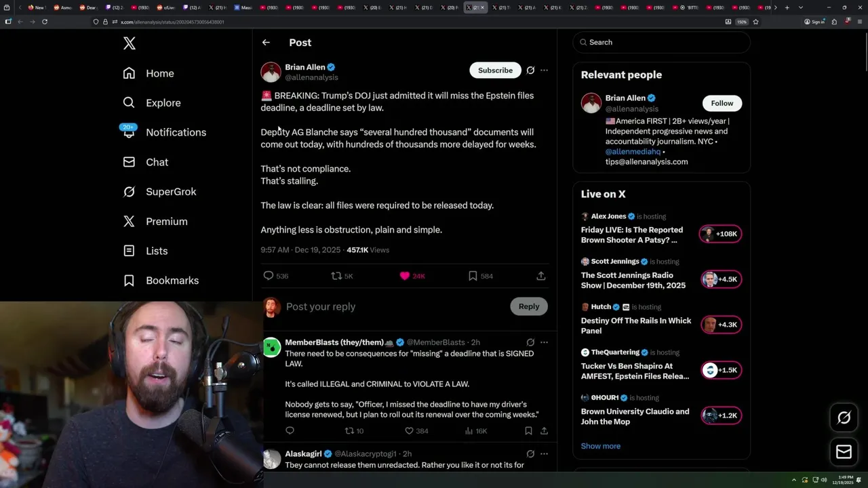The image size is (868, 488).
Task: Reply to the MemberBlasts comment
Action: coord(290,430)
